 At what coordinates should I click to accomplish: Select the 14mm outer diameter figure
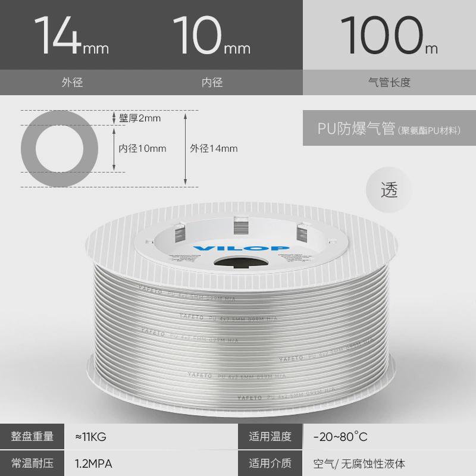71,36
